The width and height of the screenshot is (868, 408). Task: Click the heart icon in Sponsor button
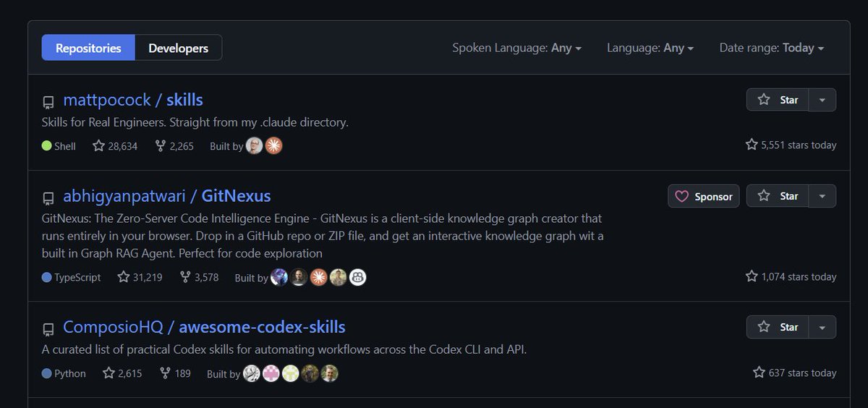[x=681, y=196]
